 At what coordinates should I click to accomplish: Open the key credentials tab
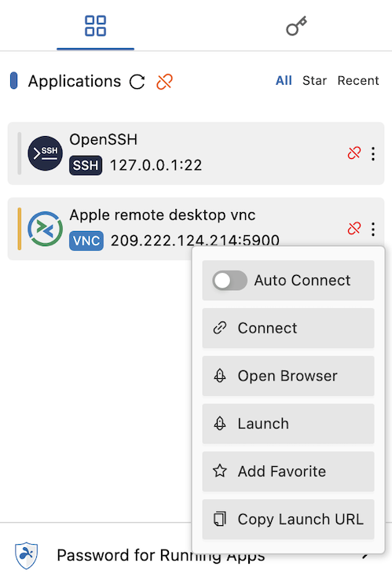tap(296, 26)
